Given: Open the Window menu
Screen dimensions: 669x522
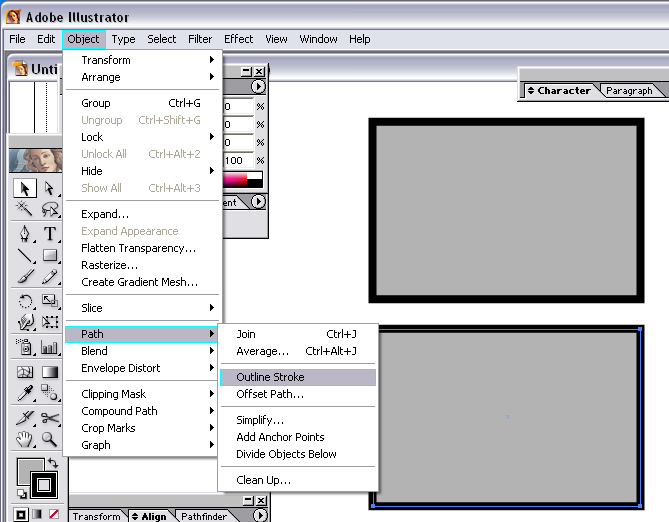Looking at the screenshot, I should point(318,39).
